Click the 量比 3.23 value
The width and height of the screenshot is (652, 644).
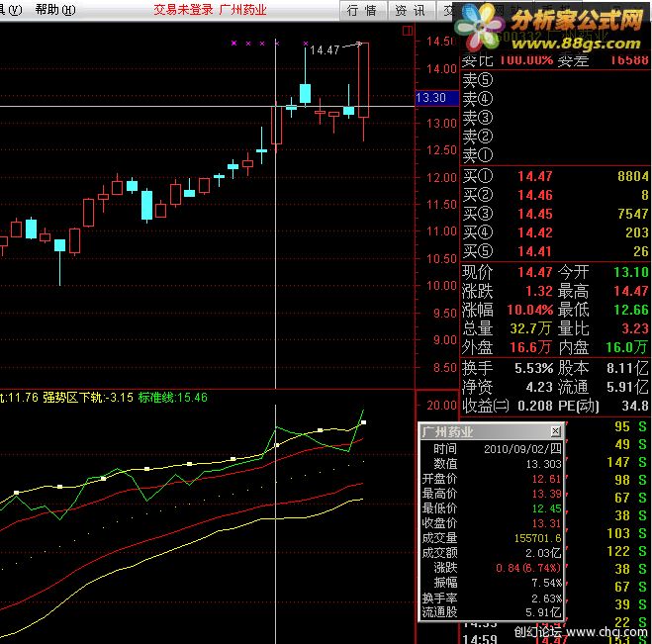click(635, 328)
